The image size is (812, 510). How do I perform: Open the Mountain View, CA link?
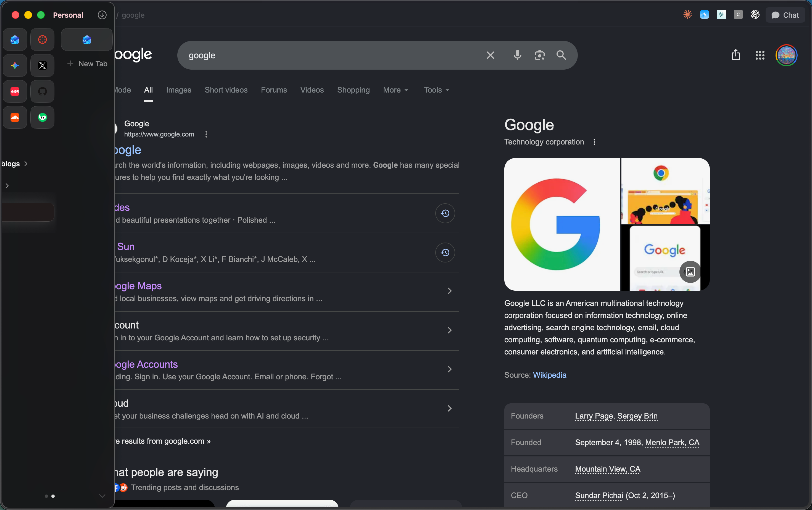click(608, 469)
